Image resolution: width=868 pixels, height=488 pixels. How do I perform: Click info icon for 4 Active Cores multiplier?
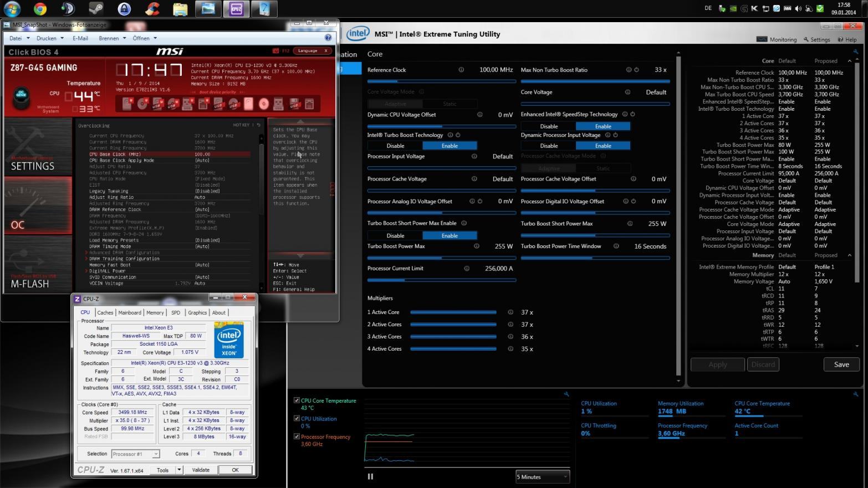click(x=510, y=348)
